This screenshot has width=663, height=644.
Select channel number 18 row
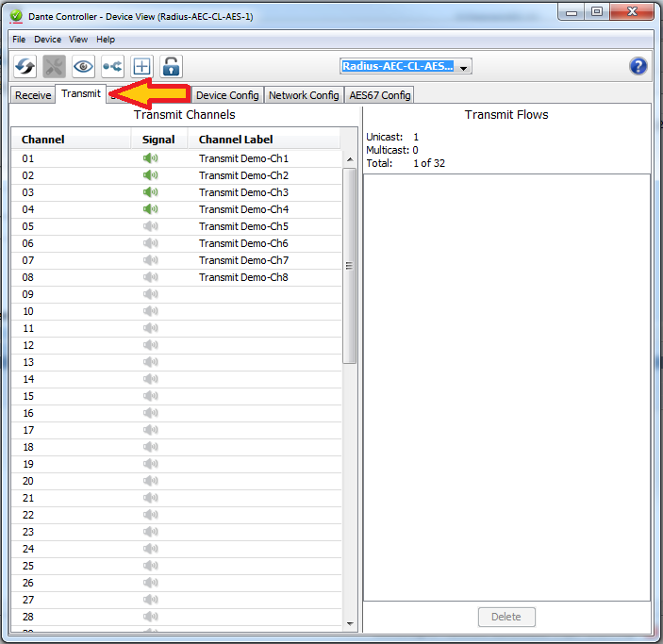coord(176,447)
